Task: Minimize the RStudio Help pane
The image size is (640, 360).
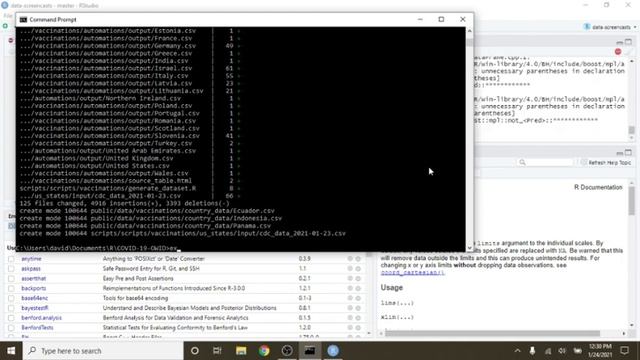Action: (620, 153)
